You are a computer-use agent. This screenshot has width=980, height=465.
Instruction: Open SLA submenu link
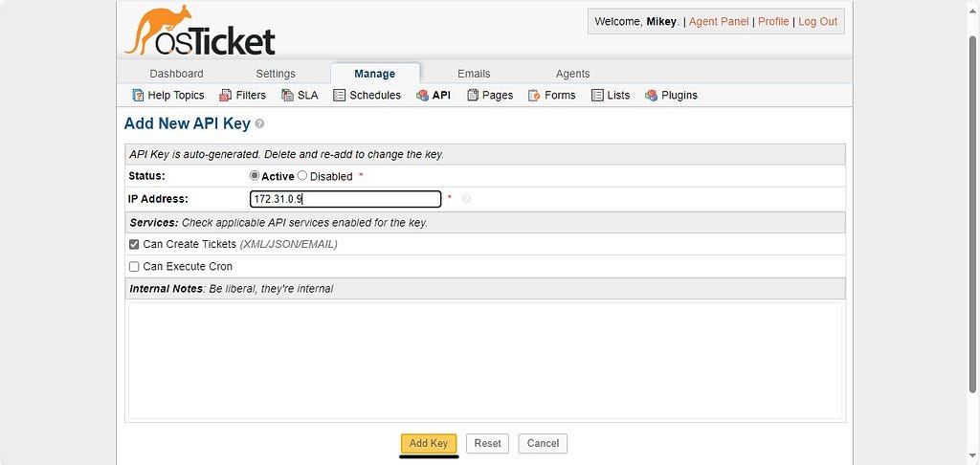307,95
